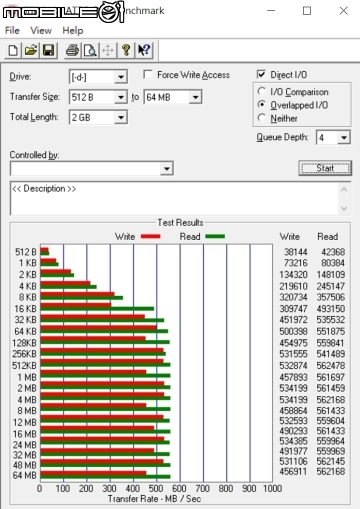Uncheck the Direct I/O checkbox
Viewport: 360px width, 509px height.
coord(261,74)
